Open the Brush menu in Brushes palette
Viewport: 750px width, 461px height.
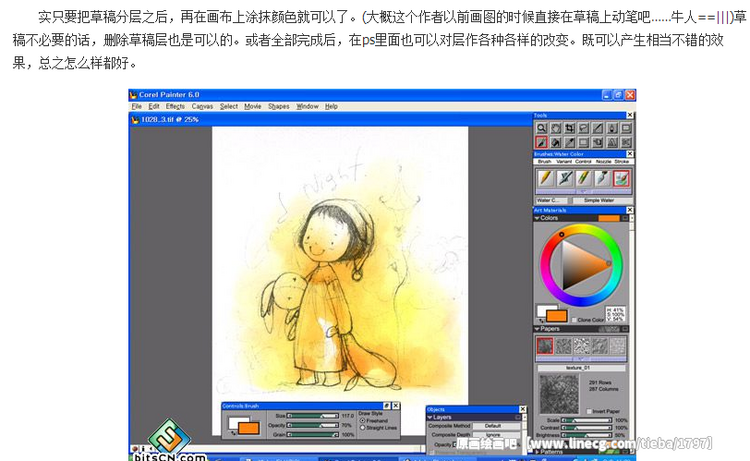[544, 162]
